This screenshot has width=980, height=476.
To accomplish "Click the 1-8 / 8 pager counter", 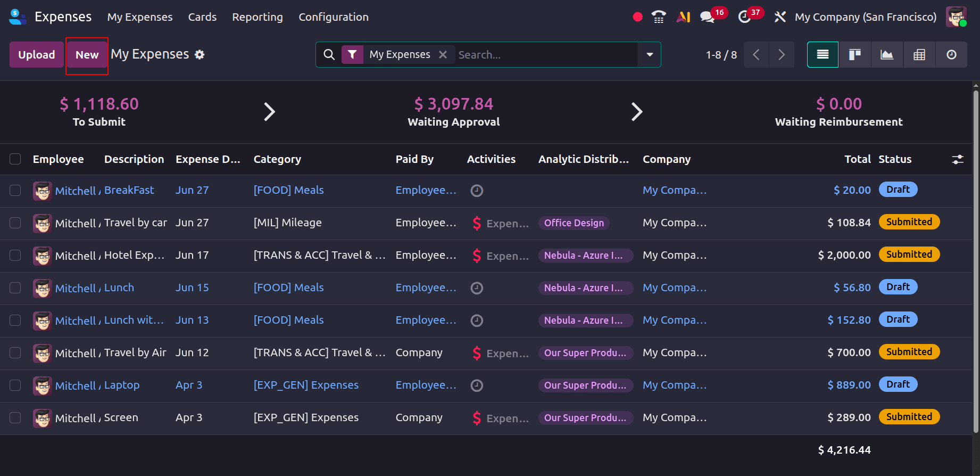I will (x=721, y=55).
